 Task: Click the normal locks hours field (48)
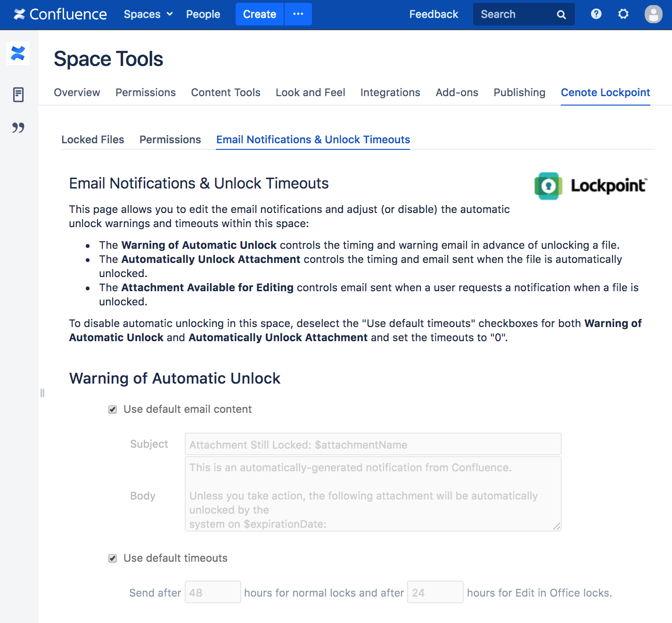tap(213, 592)
